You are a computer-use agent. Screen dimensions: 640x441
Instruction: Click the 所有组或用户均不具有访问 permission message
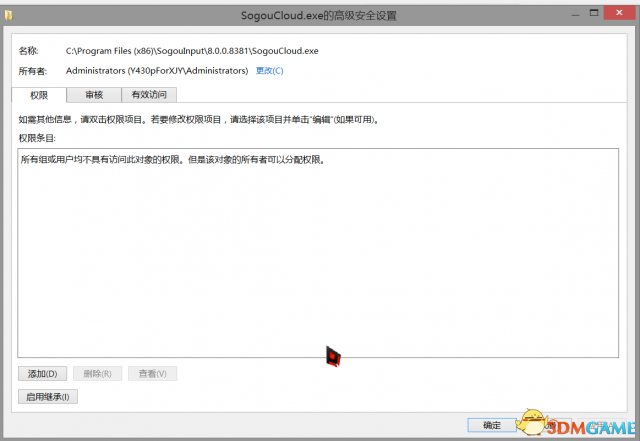coord(173,160)
